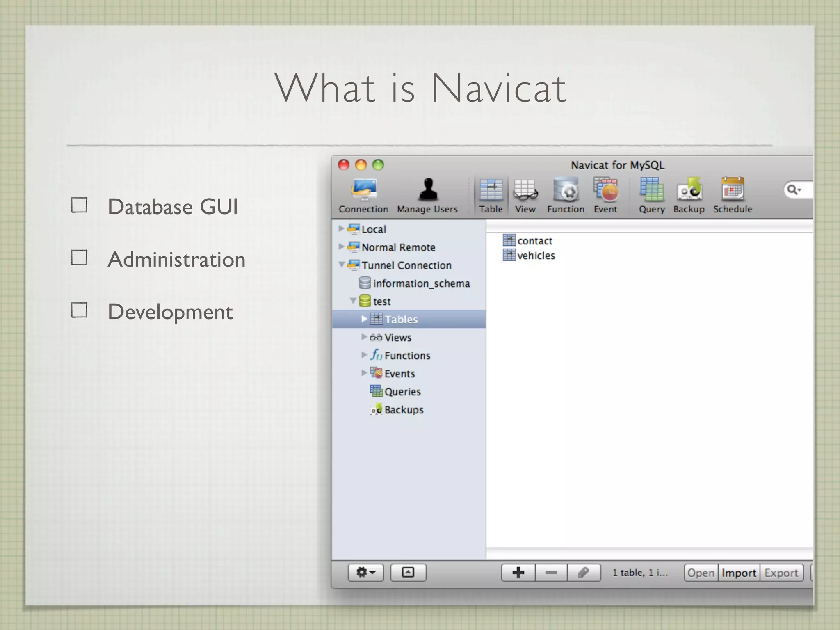Click the plus add button
840x630 pixels.
point(518,572)
